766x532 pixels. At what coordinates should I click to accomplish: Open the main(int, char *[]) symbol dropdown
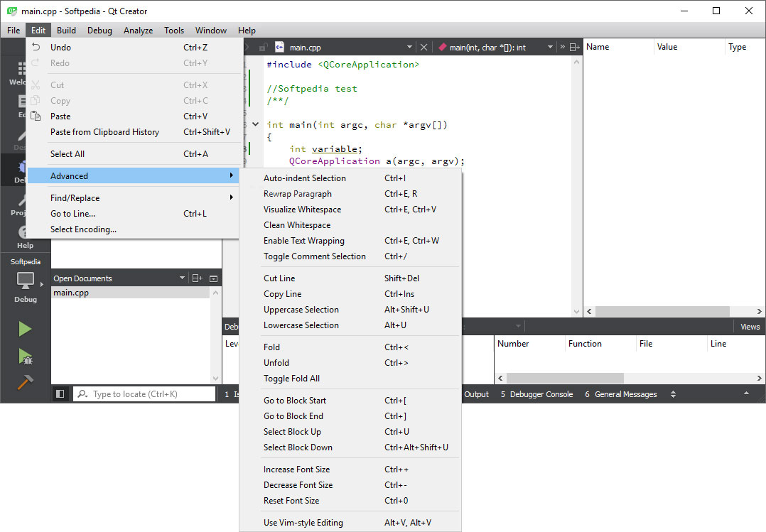pos(550,48)
